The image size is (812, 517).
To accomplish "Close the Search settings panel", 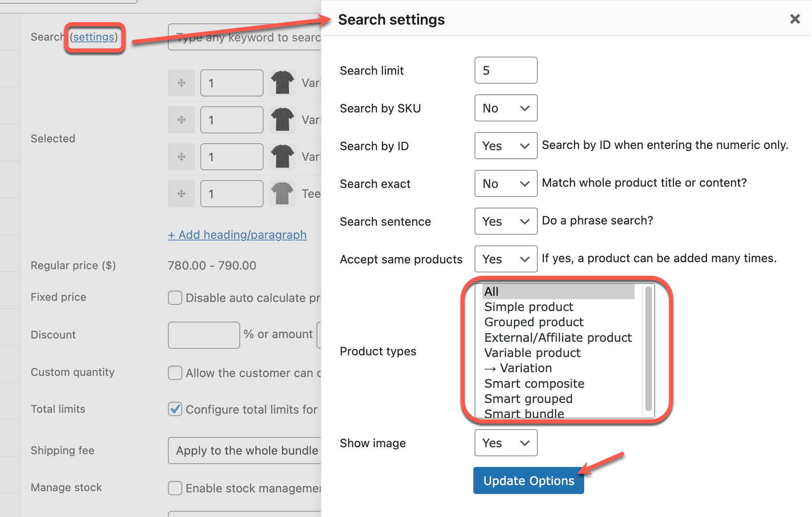I will (795, 19).
